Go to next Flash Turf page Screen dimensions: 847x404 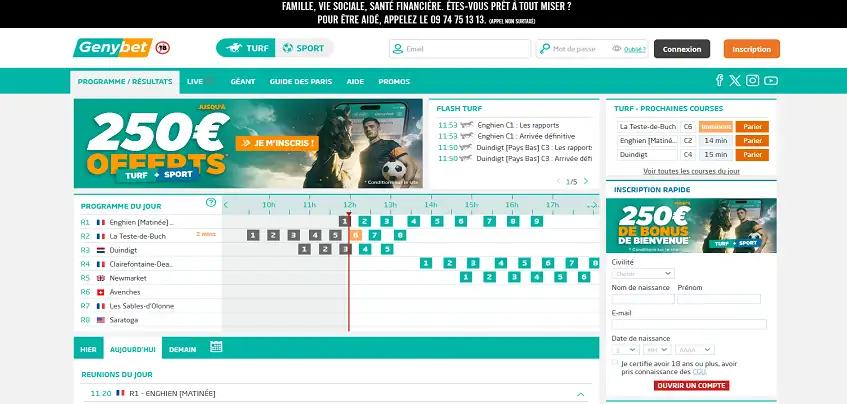[x=586, y=181]
